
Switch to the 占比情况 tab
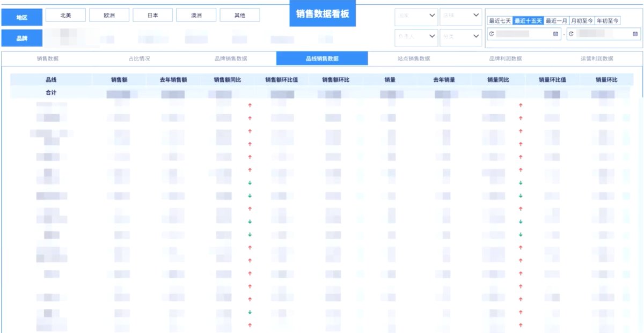click(140, 58)
